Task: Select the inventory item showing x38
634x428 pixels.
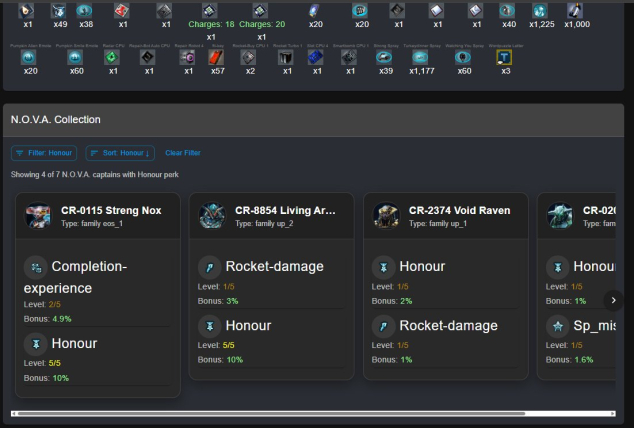Action: 86,11
